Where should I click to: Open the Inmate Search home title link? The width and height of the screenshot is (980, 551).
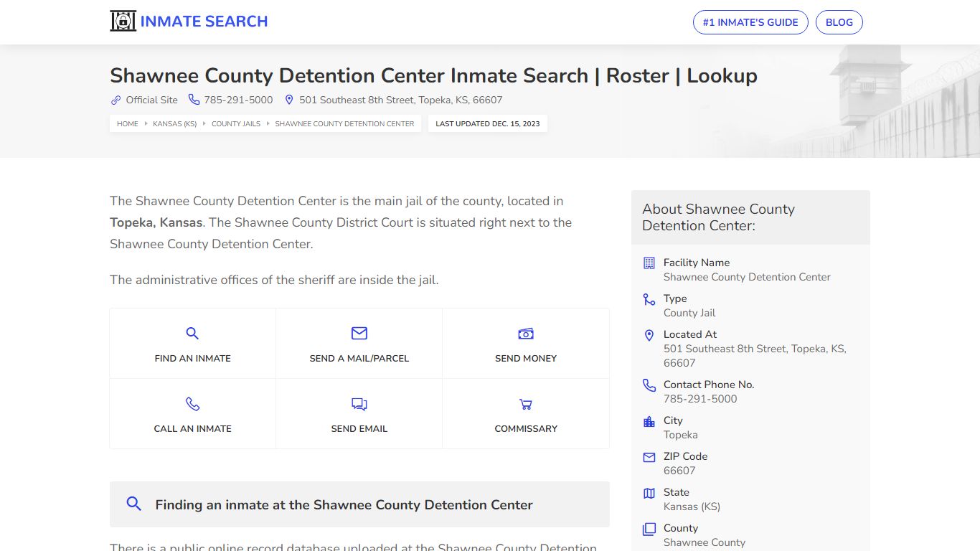click(x=204, y=22)
